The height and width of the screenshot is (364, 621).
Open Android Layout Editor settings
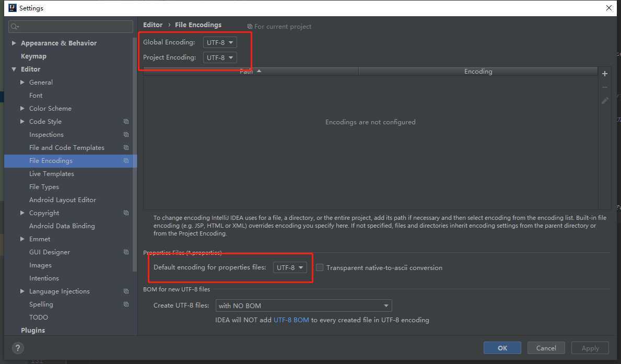(x=63, y=200)
